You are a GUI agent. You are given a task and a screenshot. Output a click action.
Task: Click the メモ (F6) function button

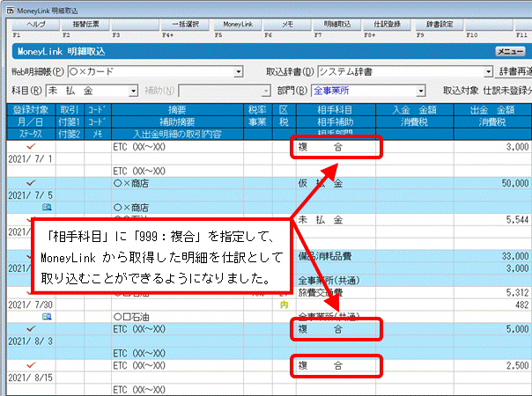click(287, 25)
